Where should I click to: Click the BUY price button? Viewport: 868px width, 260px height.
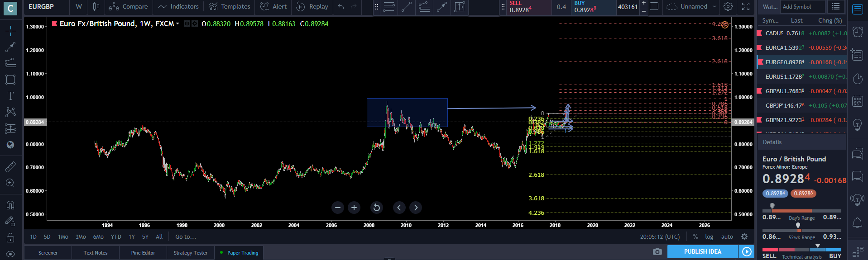(594, 7)
